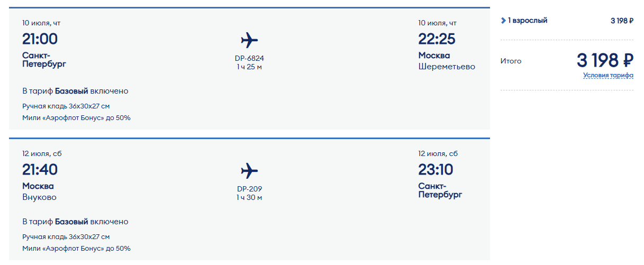Expand the "1 взрослый" passenger chevron
Viewport: 644px width, 265px height.
tap(503, 21)
